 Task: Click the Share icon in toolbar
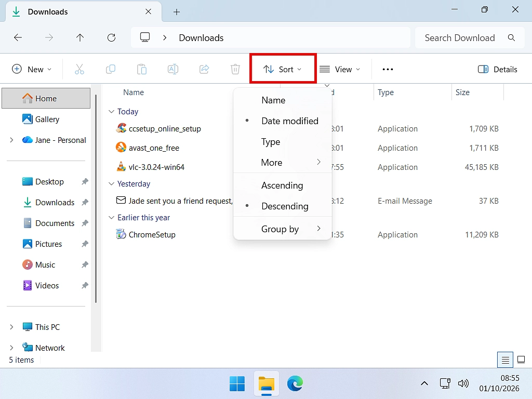tap(204, 69)
